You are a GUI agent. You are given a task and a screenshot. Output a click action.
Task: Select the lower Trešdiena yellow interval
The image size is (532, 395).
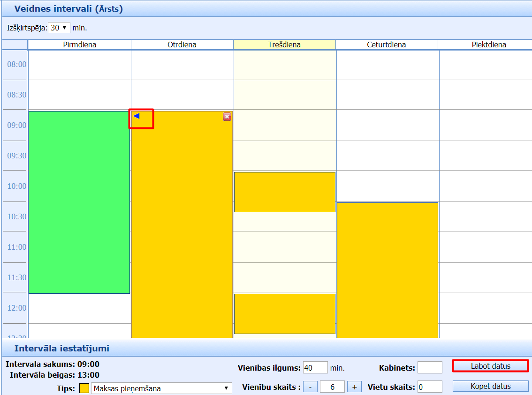tap(284, 313)
